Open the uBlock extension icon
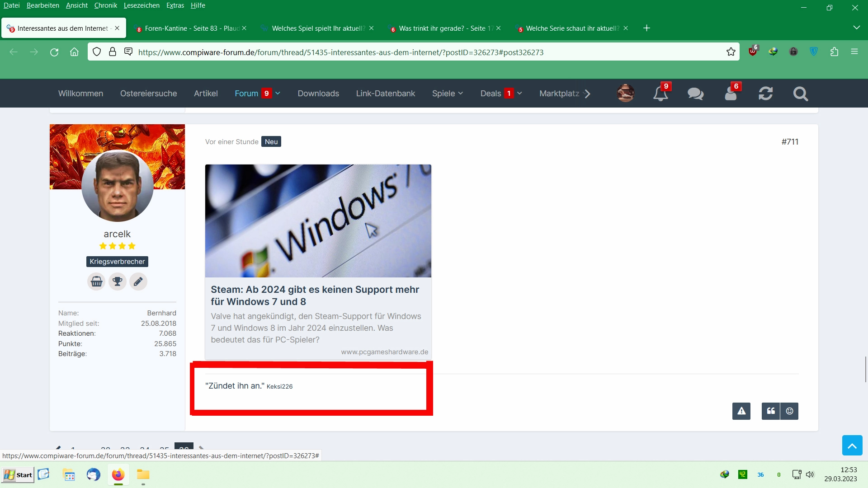This screenshot has height=488, width=868. (753, 51)
